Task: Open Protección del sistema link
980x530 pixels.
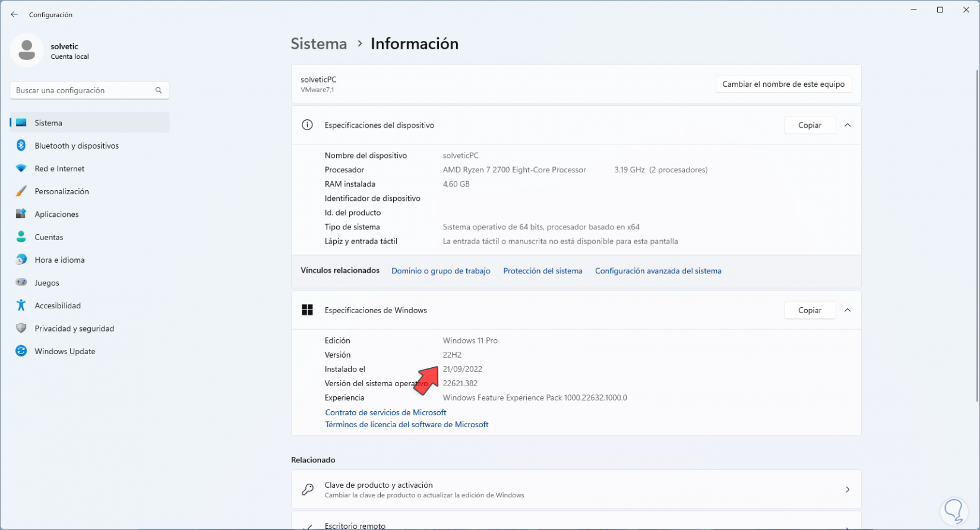Action: 543,271
